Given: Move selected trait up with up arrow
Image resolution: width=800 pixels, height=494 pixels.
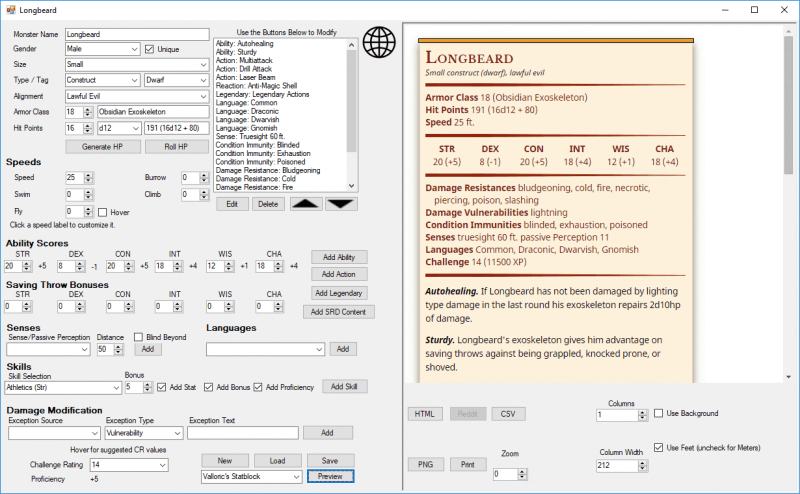Looking at the screenshot, I should click(305, 204).
